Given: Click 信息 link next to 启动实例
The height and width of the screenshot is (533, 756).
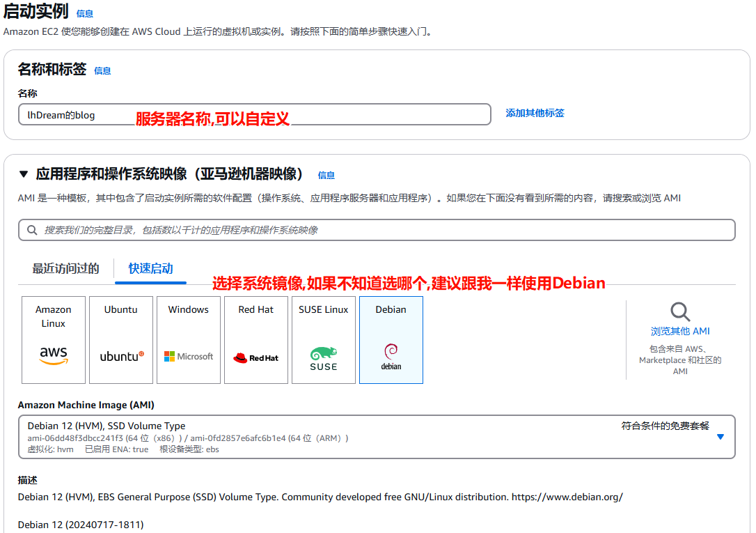Looking at the screenshot, I should click(84, 13).
